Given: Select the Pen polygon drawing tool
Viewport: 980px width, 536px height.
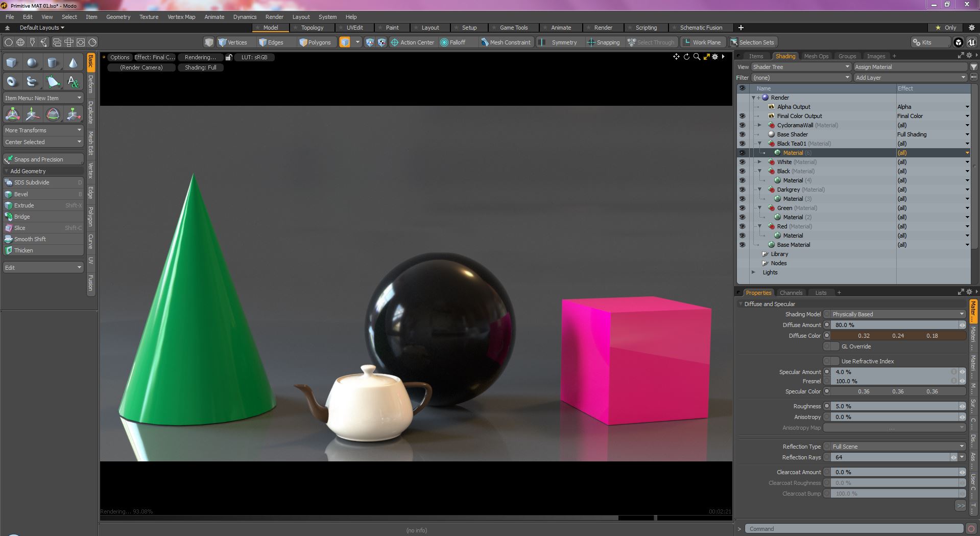Looking at the screenshot, I should 53,82.
